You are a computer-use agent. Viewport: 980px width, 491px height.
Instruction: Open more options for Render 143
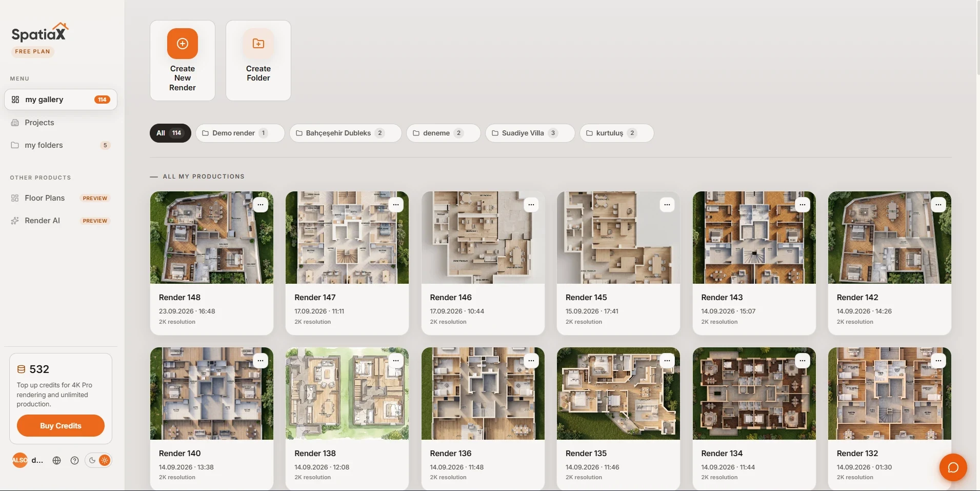[803, 205]
